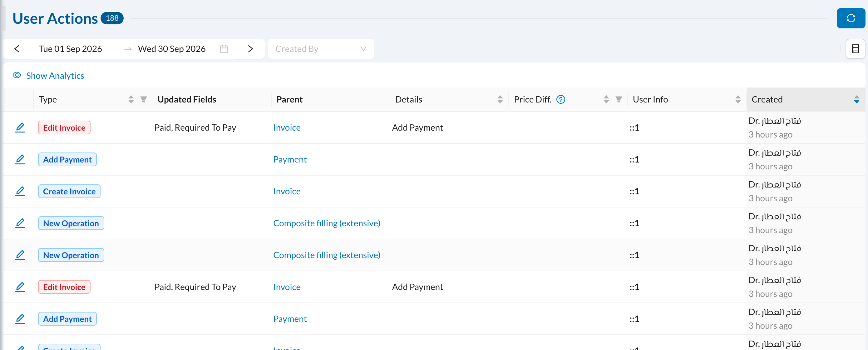
Task: Open Payment link in first Add Payment row
Action: click(x=290, y=159)
